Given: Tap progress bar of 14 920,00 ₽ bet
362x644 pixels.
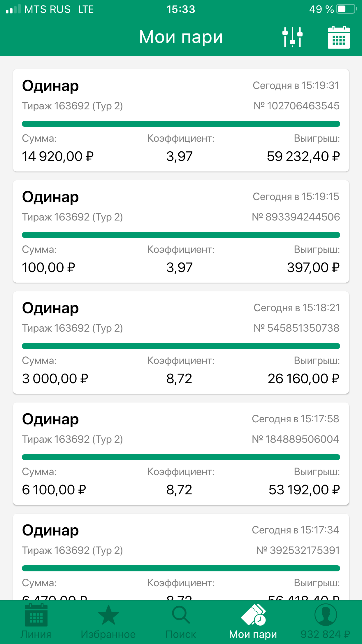Looking at the screenshot, I should coord(181,124).
